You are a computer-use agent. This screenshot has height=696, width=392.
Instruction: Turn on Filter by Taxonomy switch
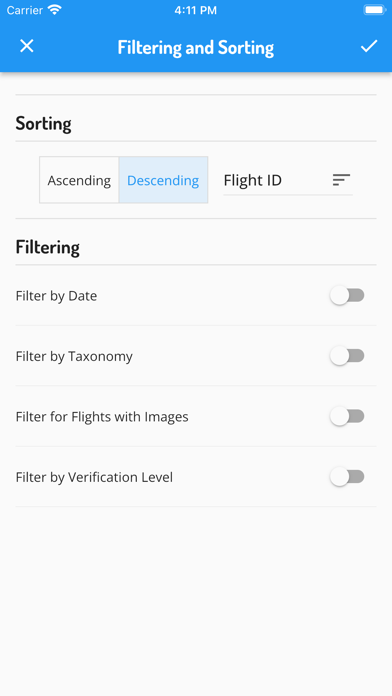[x=347, y=356]
